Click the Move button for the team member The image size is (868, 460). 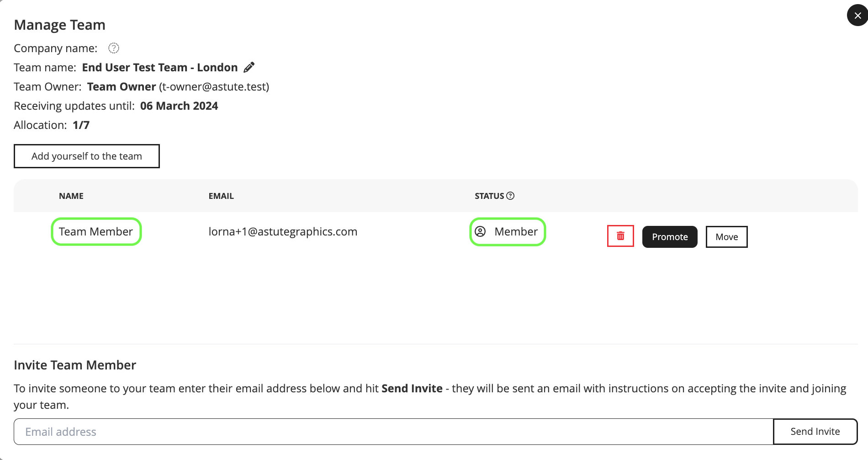[x=726, y=237]
